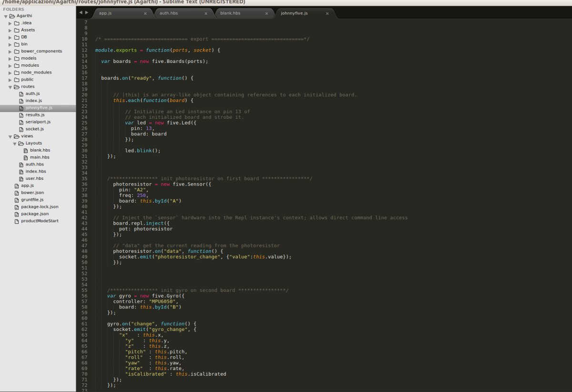This screenshot has width=572, height=392.
Task: Click the main.hbs file icon
Action: [x=25, y=157]
